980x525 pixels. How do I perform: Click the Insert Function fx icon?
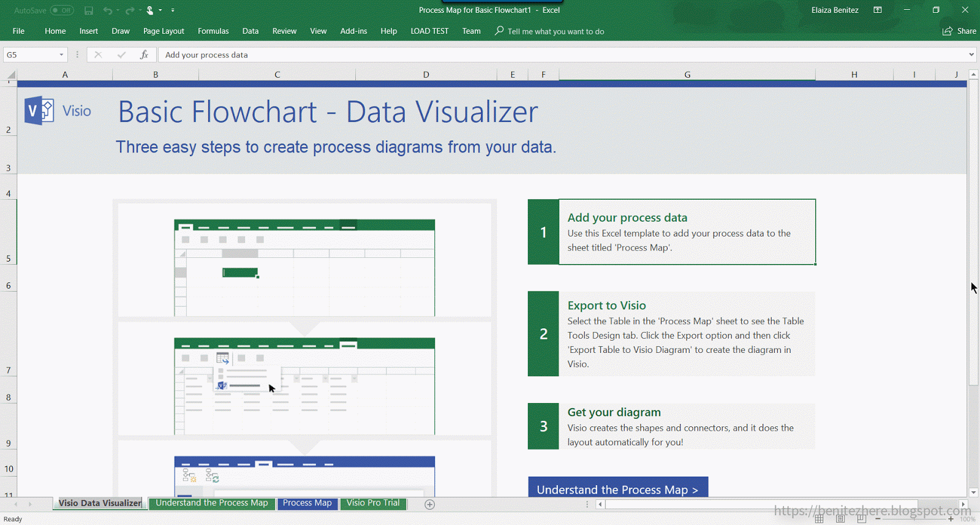point(144,55)
